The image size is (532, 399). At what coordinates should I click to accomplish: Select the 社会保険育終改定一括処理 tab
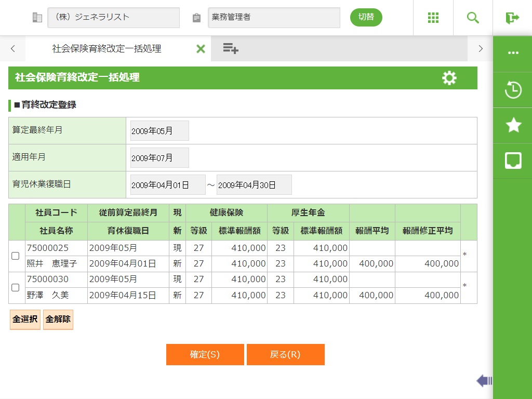[107, 49]
